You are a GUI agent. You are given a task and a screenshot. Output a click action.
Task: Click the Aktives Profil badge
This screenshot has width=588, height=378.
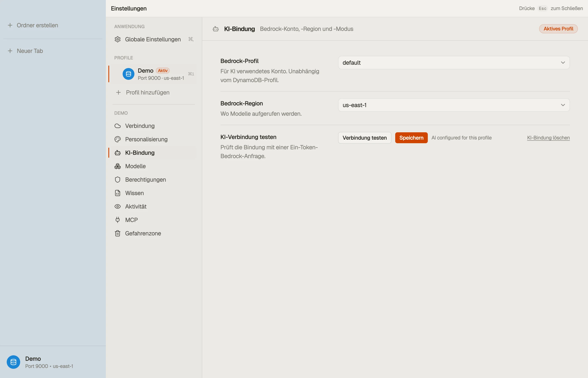(558, 29)
